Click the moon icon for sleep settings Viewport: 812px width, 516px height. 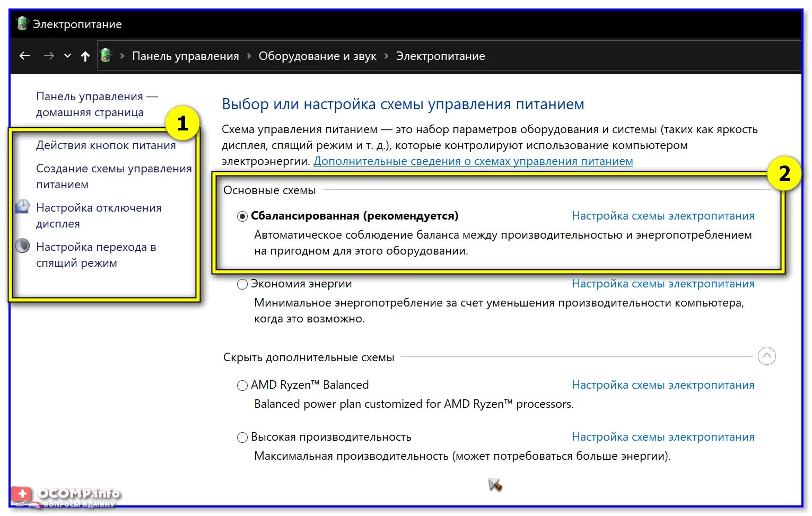(22, 246)
